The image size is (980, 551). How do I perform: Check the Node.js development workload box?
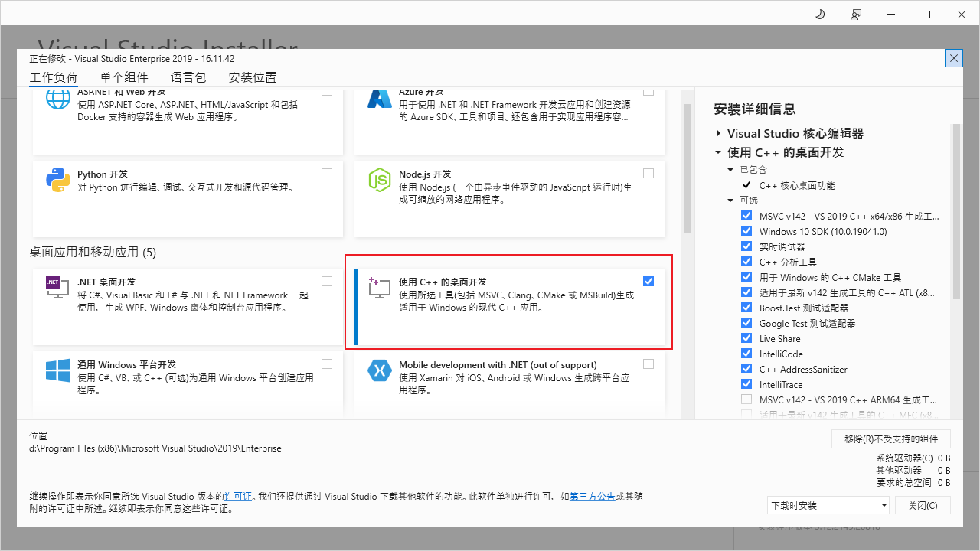[648, 174]
